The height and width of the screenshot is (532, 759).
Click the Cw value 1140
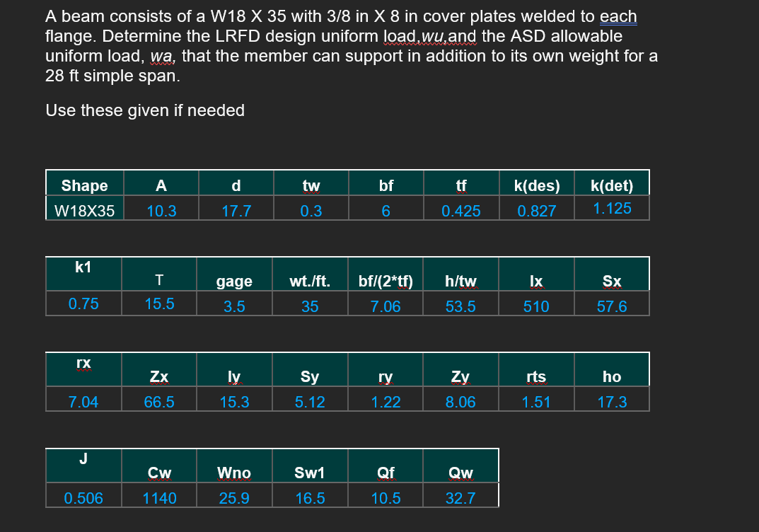coord(158,497)
